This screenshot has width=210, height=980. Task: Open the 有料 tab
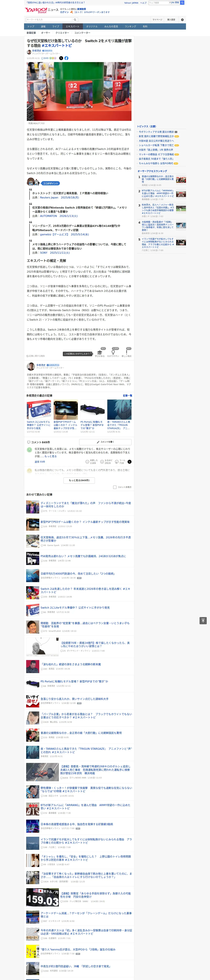[145, 26]
